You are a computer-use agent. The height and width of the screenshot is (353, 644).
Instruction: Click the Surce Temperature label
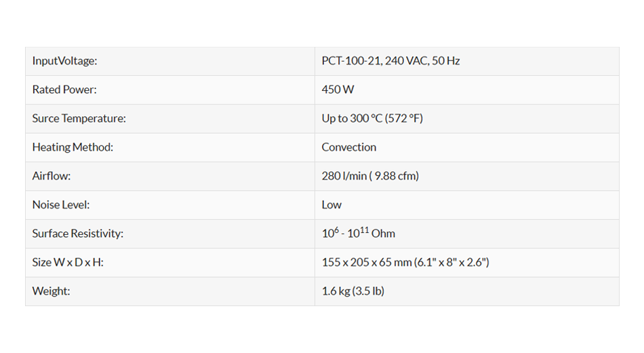pyautogui.click(x=79, y=118)
